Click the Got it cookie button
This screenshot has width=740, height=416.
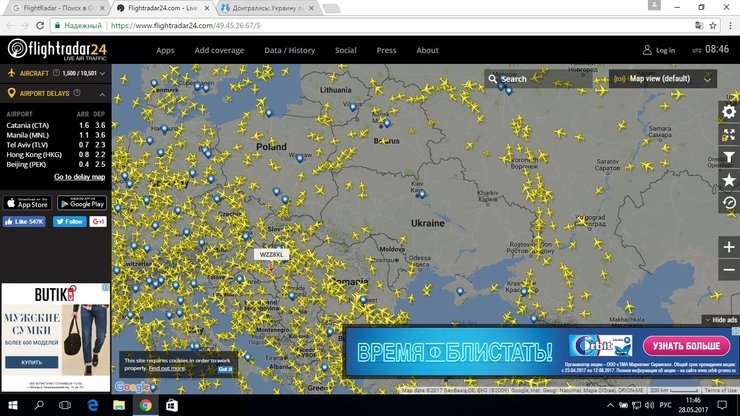(x=225, y=368)
